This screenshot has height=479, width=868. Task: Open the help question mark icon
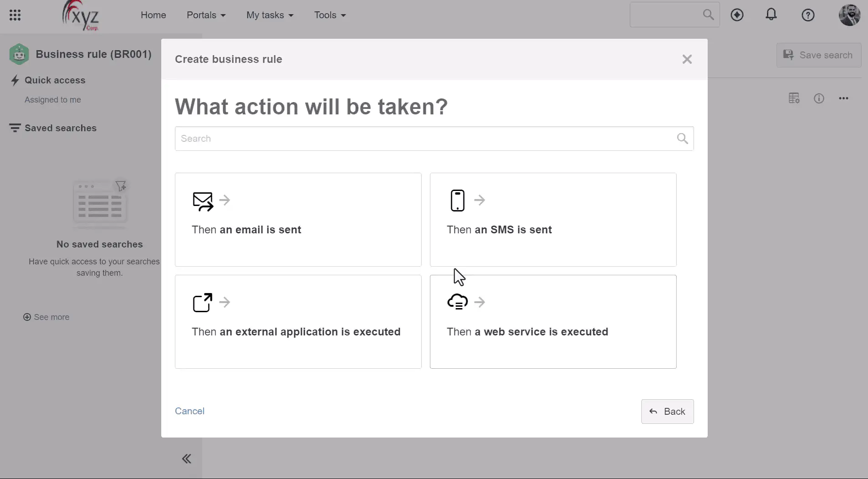point(808,15)
